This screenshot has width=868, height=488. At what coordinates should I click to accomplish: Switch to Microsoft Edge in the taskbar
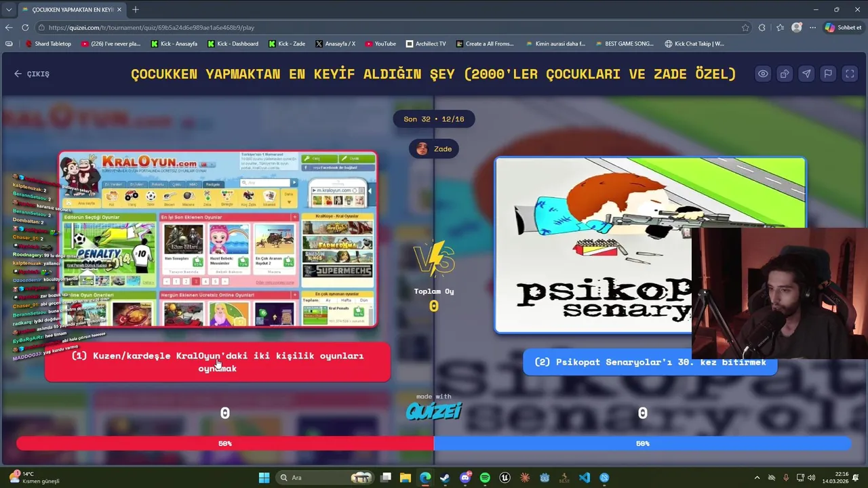(x=425, y=478)
